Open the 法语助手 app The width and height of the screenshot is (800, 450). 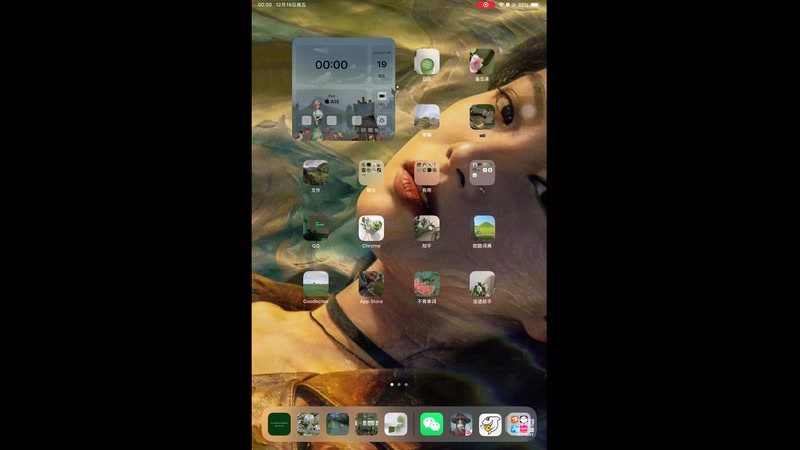(x=482, y=284)
